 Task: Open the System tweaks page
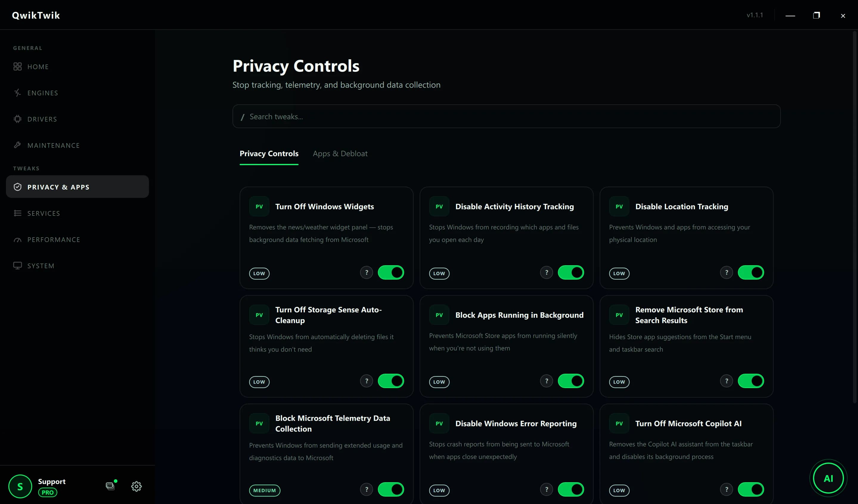pyautogui.click(x=77, y=266)
